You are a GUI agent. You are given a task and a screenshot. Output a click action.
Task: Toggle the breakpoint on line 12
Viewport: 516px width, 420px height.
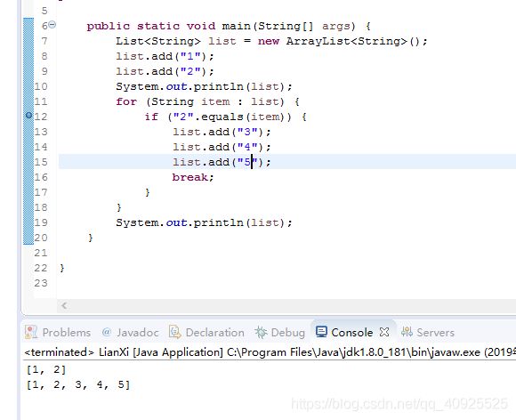click(28, 115)
